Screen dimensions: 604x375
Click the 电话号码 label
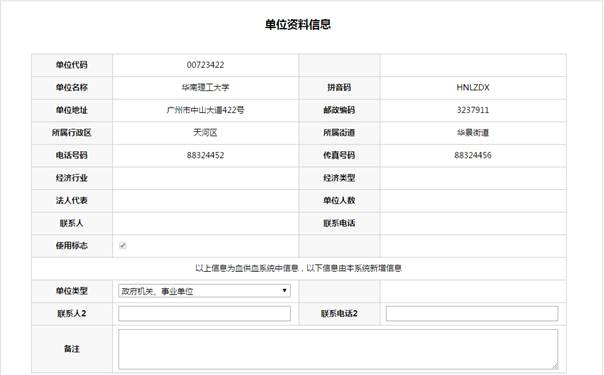(72, 155)
